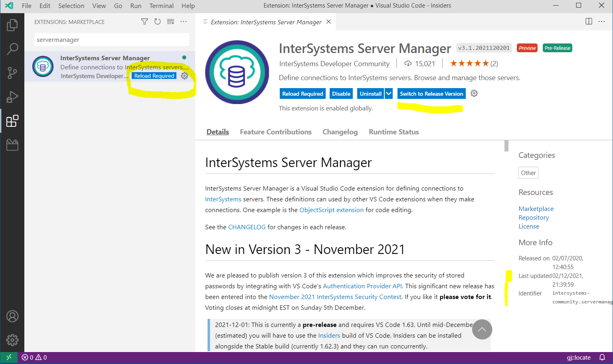Click the install count cloud icon showing 15,021

pos(408,63)
